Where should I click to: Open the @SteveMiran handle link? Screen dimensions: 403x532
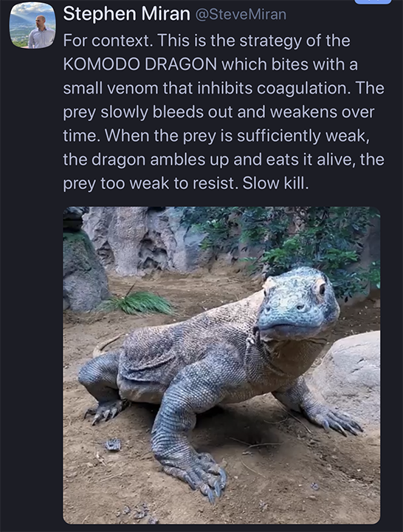tap(241, 15)
